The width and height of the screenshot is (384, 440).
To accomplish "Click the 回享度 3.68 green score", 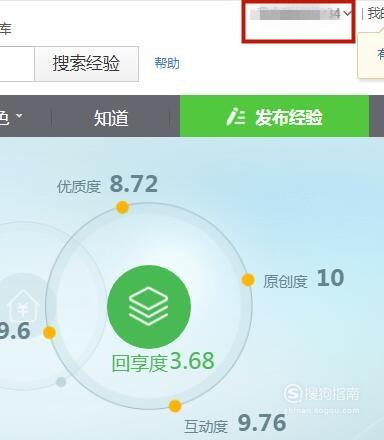I will pyautogui.click(x=163, y=362).
